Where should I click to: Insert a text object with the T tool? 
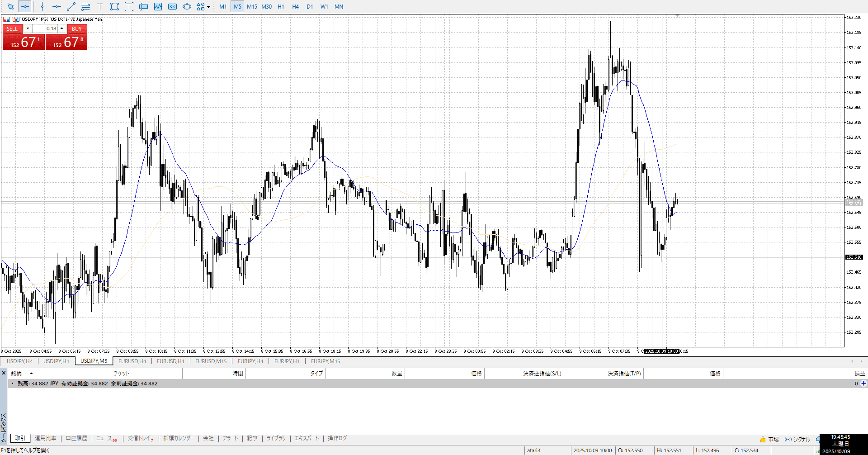coord(100,7)
